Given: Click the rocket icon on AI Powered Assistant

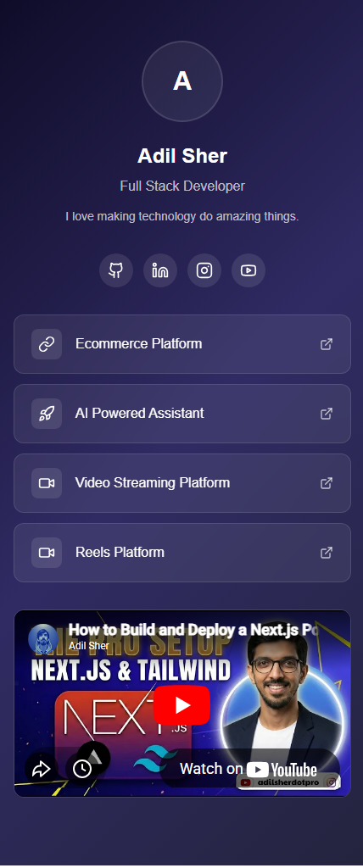Looking at the screenshot, I should tap(47, 414).
